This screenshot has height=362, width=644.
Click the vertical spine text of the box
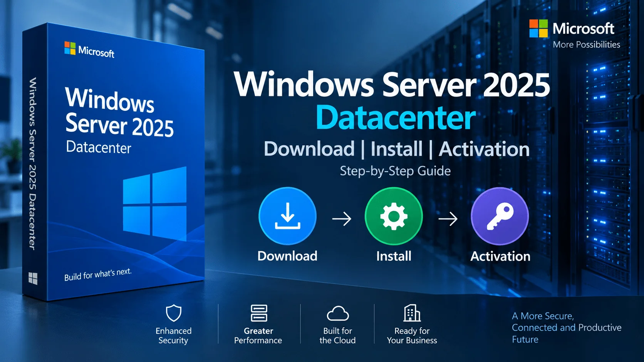tap(33, 163)
